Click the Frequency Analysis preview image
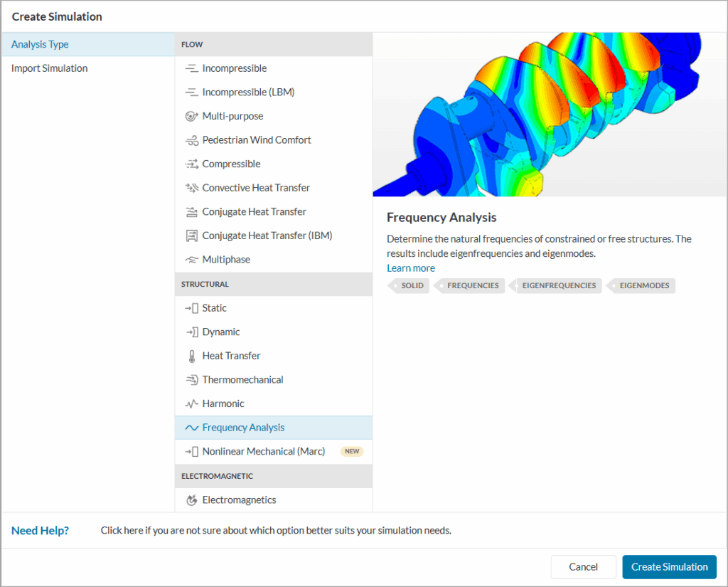Image resolution: width=728 pixels, height=587 pixels. (550, 114)
